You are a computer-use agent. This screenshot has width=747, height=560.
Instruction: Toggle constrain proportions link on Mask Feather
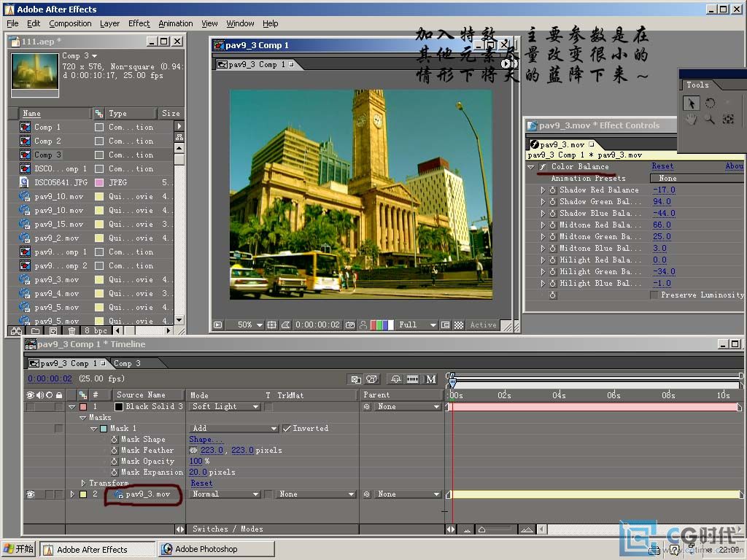193,451
